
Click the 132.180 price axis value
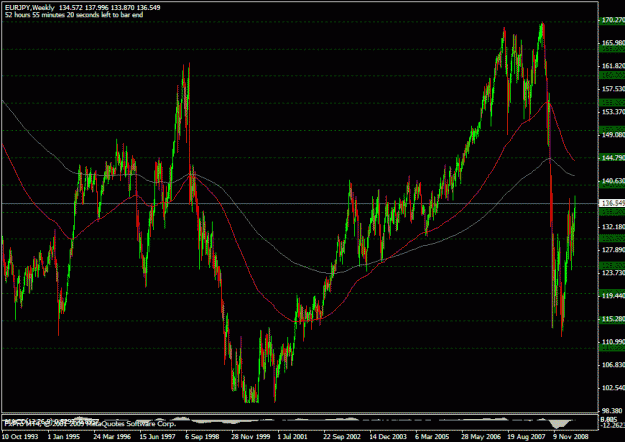tap(613, 227)
